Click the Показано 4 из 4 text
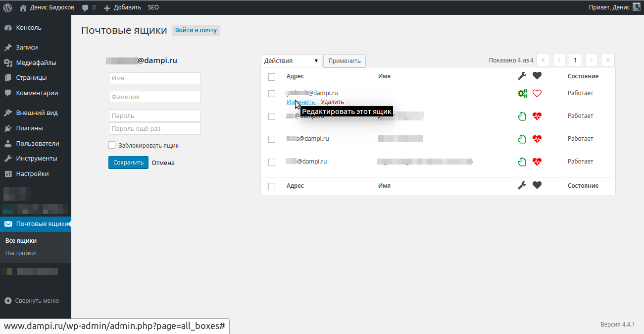The width and height of the screenshot is (644, 334). (x=511, y=60)
